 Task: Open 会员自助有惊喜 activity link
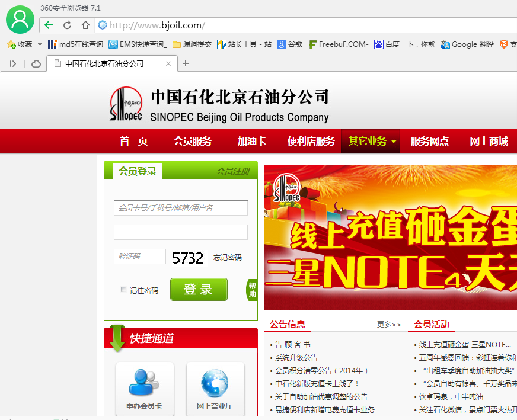[x=470, y=383]
